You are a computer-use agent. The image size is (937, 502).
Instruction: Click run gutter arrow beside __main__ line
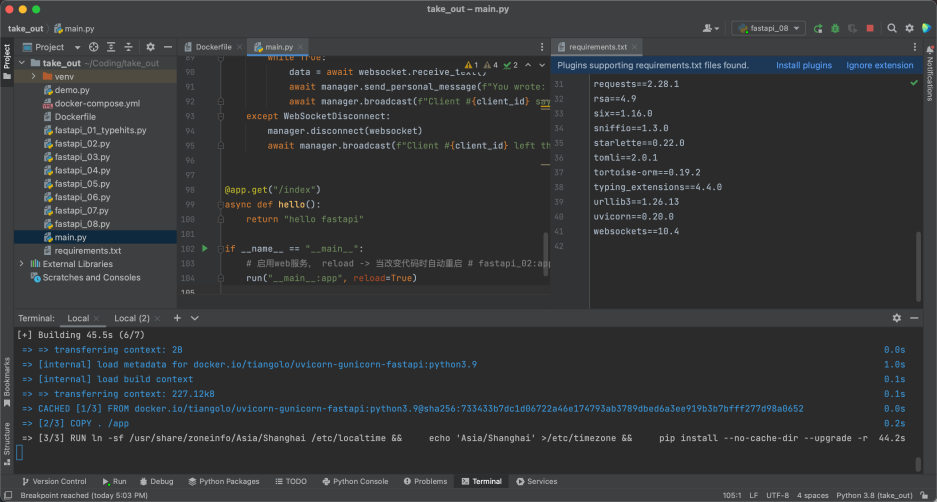[205, 248]
